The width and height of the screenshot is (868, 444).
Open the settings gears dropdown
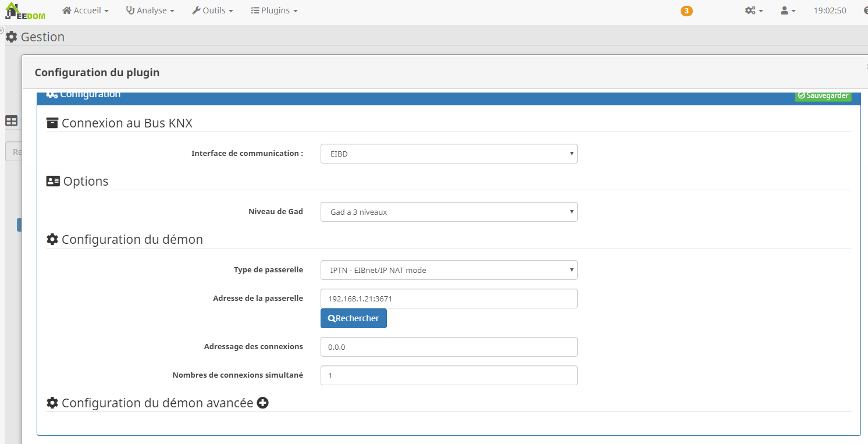(754, 10)
